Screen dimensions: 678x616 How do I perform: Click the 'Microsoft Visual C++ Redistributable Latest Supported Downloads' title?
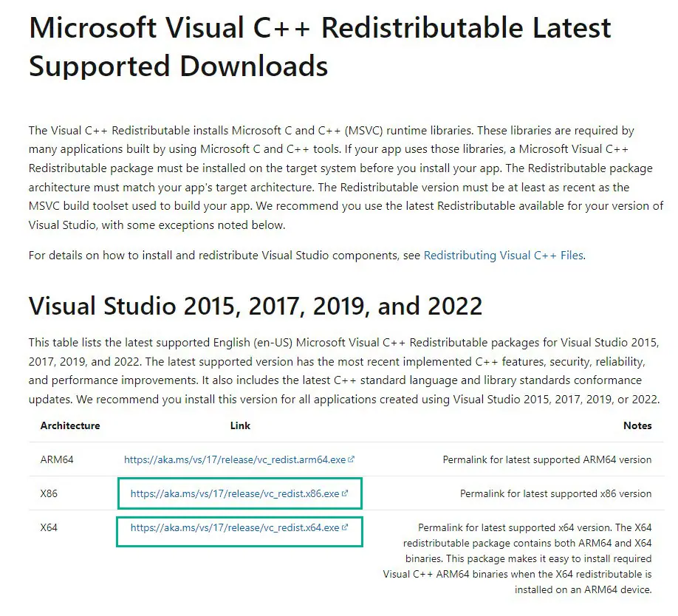320,47
